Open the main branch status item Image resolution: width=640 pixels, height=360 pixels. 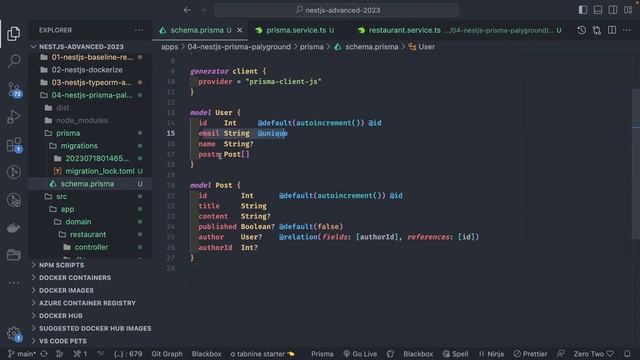pos(22,354)
